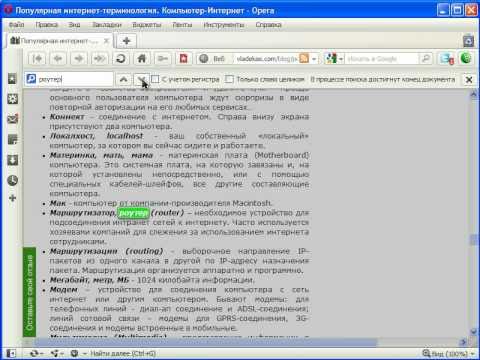Click the term 'Коннект' in the list
480x360 pixels.
click(x=67, y=117)
